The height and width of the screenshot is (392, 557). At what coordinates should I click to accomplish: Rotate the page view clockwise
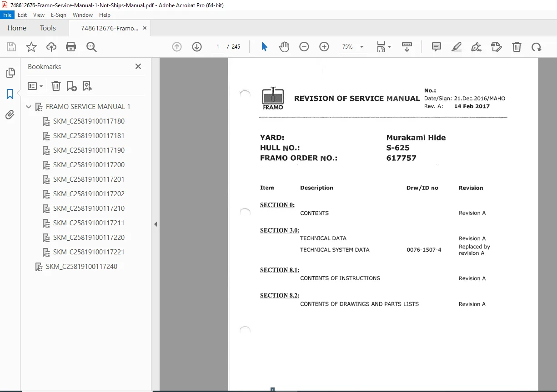(537, 47)
